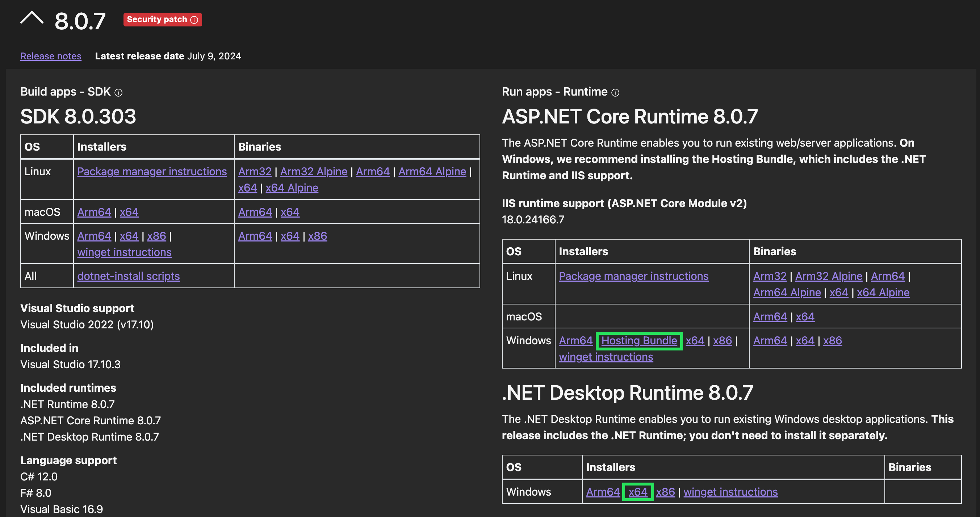The height and width of the screenshot is (517, 980).
Task: Select the 'July 9, 2024' release date
Action: click(x=214, y=56)
